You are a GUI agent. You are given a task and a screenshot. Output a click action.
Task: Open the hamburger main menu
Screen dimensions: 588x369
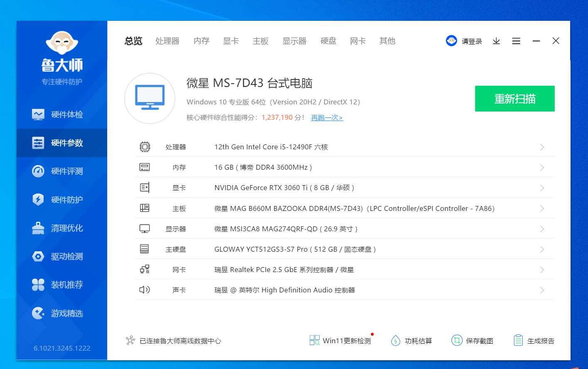coord(516,41)
